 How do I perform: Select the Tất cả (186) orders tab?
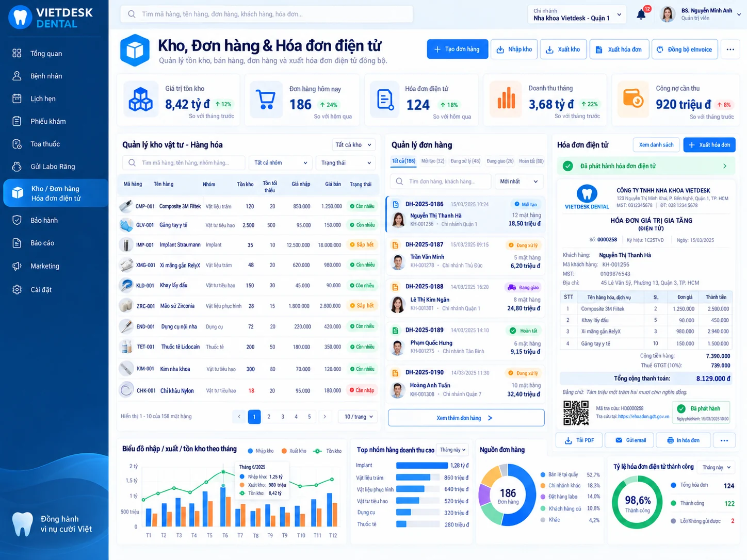click(x=403, y=161)
